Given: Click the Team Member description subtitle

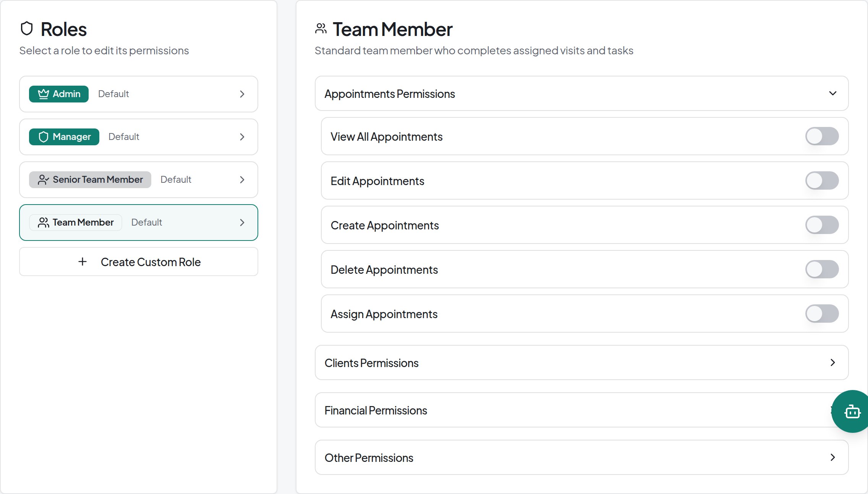Looking at the screenshot, I should [x=474, y=50].
